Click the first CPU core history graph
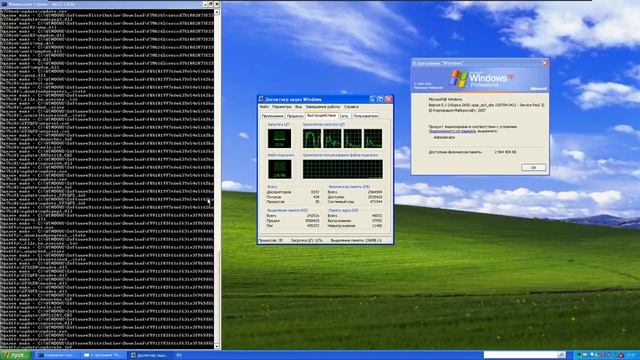 click(312, 138)
